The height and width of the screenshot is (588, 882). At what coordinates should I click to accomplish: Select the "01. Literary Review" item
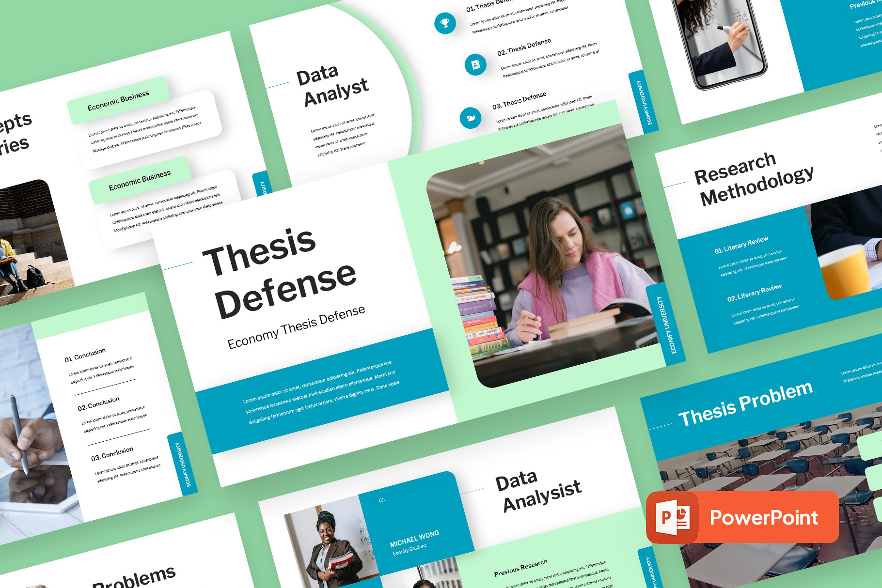click(741, 245)
